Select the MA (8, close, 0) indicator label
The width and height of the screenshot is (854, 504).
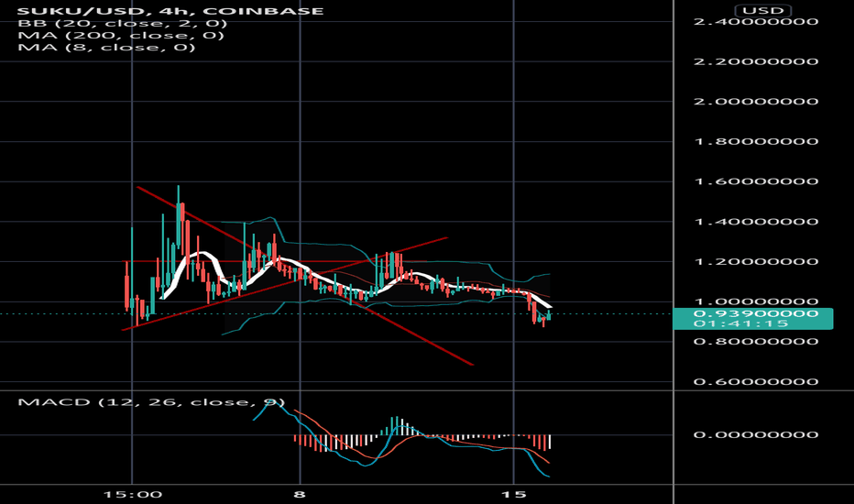tap(106, 48)
